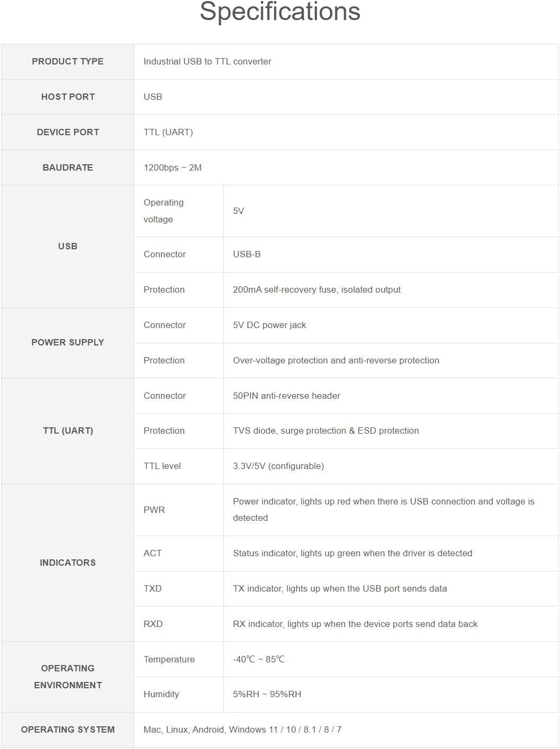The image size is (560, 749).
Task: Click the OPERATING SYSTEM compatibility list
Action: tap(242, 729)
